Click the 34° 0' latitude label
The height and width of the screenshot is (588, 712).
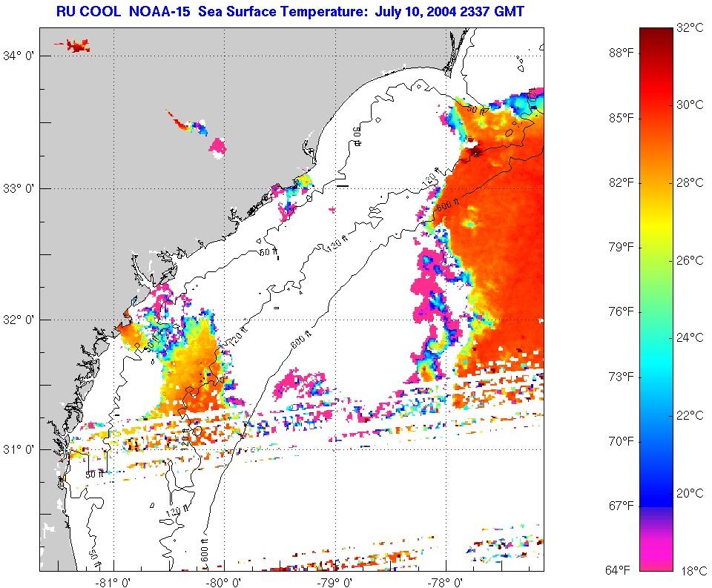19,56
